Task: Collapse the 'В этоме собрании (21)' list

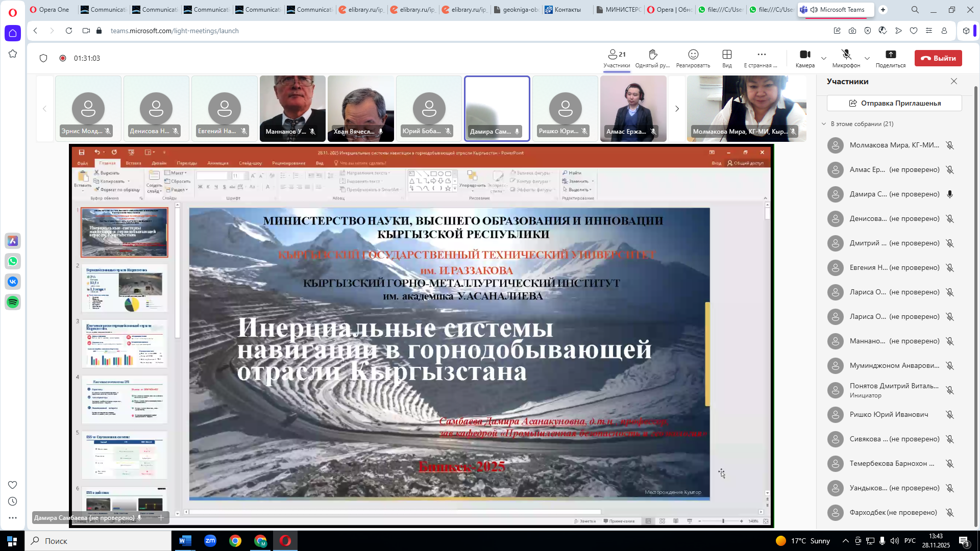Action: pyautogui.click(x=824, y=124)
